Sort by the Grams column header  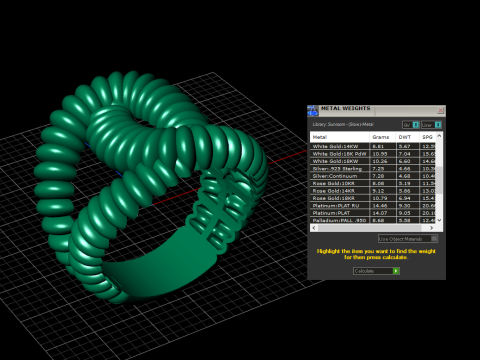(x=383, y=137)
